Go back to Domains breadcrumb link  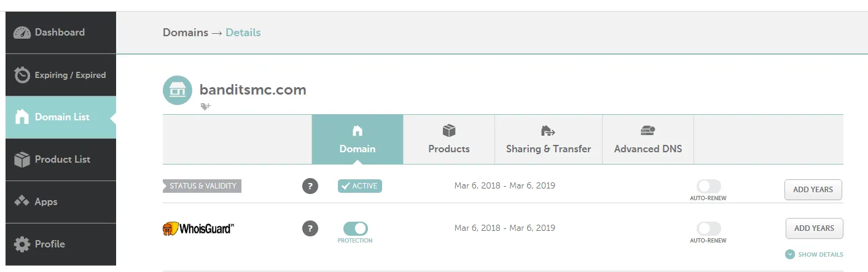point(185,33)
